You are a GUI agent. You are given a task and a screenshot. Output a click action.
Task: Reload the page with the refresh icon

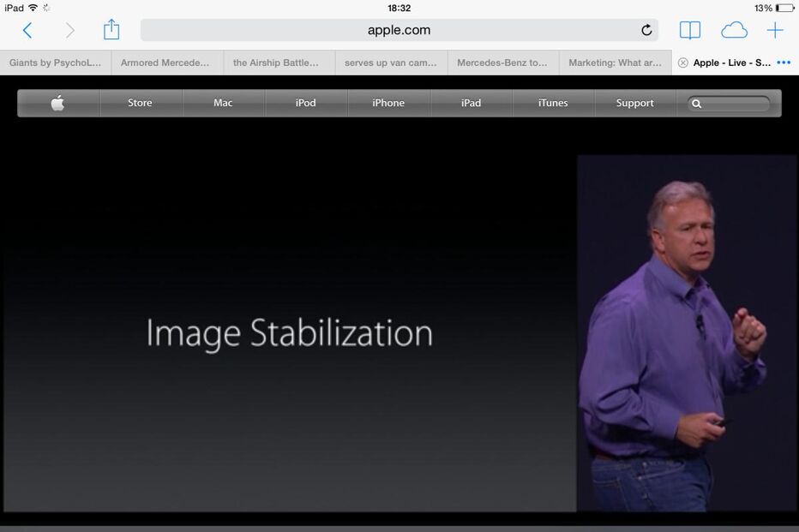[x=646, y=31]
